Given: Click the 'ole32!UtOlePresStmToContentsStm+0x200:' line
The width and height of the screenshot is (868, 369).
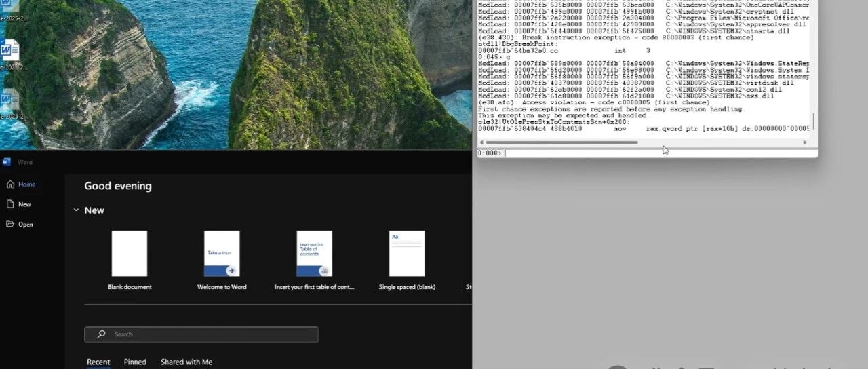Looking at the screenshot, I should tap(553, 122).
